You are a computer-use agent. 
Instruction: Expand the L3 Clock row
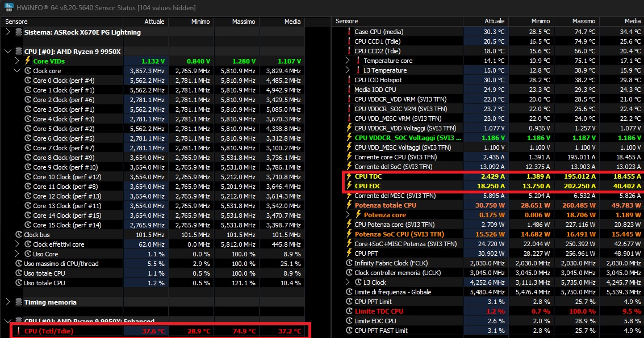click(x=348, y=282)
